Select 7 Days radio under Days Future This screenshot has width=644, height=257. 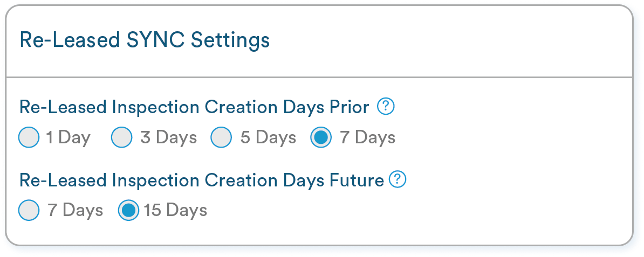point(29,210)
